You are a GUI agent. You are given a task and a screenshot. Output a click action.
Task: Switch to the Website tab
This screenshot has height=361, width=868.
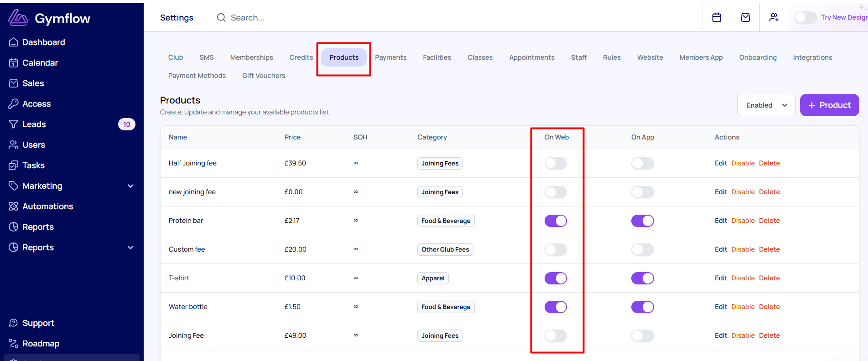pyautogui.click(x=650, y=57)
